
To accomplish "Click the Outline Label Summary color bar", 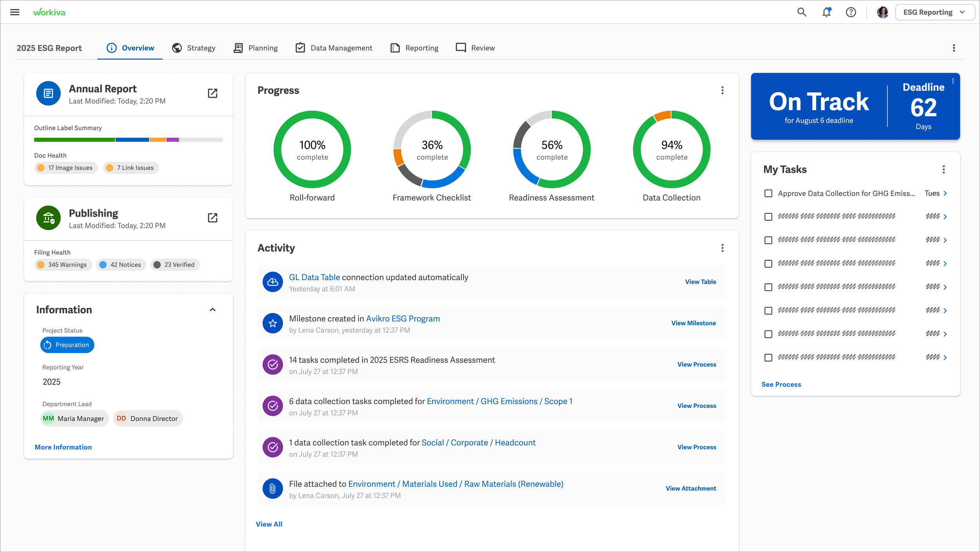I will tap(128, 140).
